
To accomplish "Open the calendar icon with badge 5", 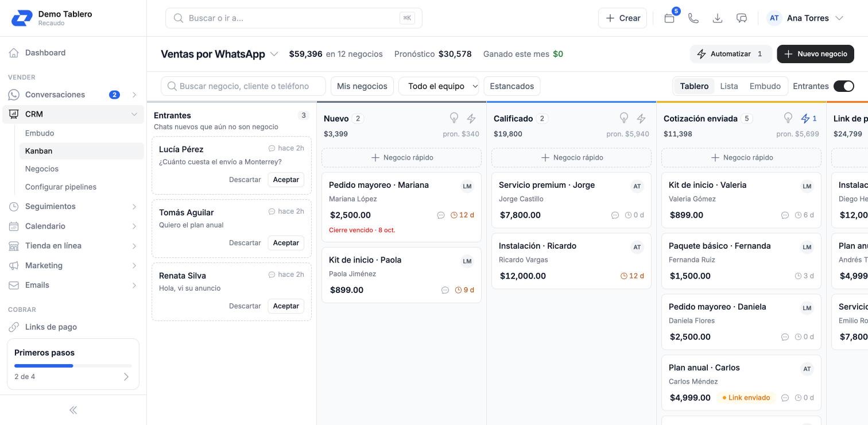I will point(669,18).
